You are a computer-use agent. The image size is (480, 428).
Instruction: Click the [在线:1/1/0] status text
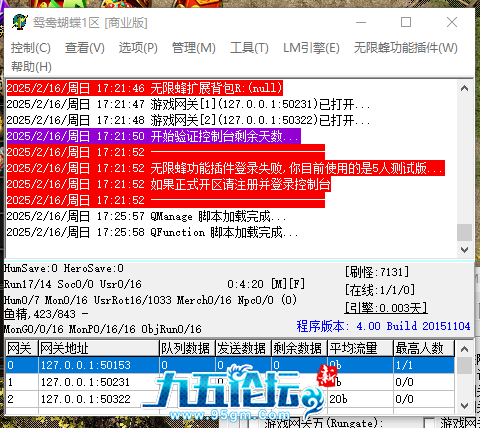380,290
